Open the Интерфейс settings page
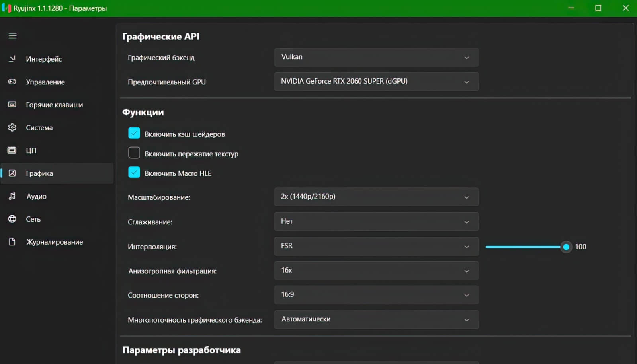Viewport: 637px width, 364px height. [57, 59]
